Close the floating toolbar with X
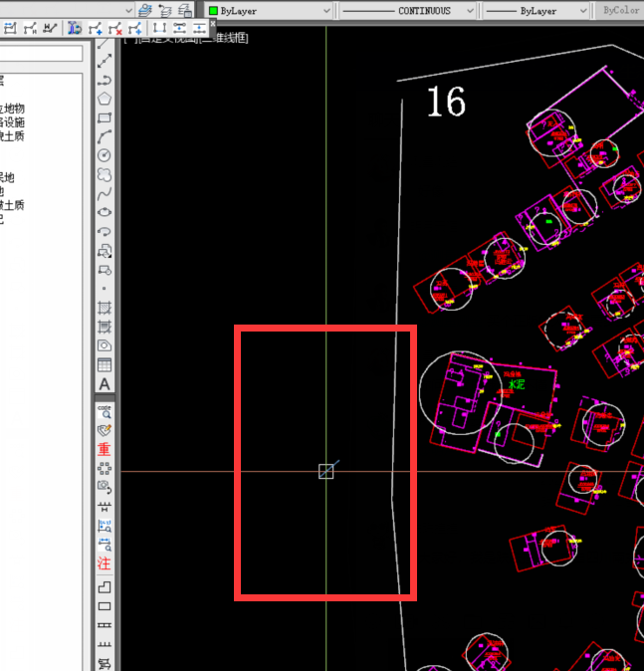Image resolution: width=644 pixels, height=671 pixels. point(212,22)
